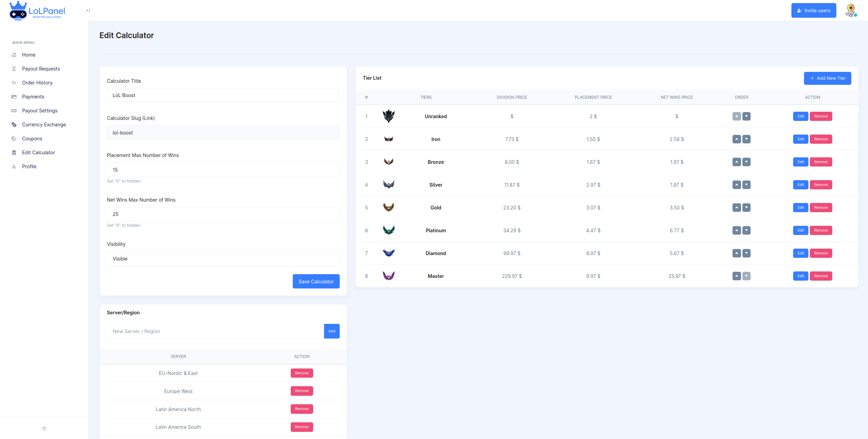This screenshot has width=868, height=439.
Task: Open the Visibility dropdown
Action: (223, 259)
